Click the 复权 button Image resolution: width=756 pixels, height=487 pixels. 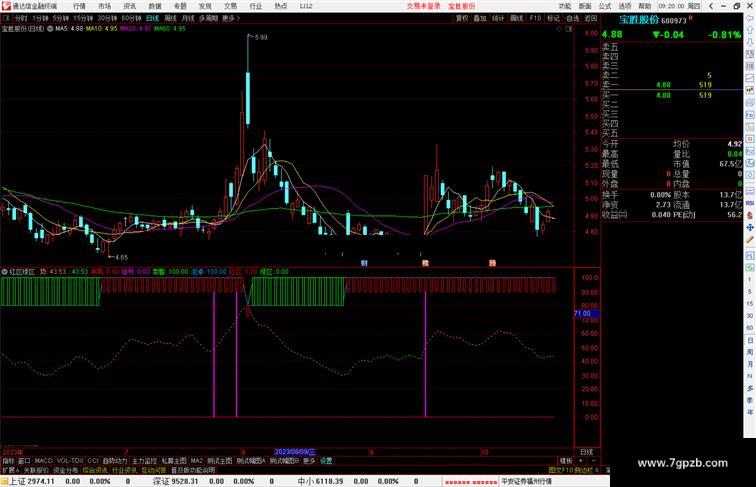coord(462,18)
